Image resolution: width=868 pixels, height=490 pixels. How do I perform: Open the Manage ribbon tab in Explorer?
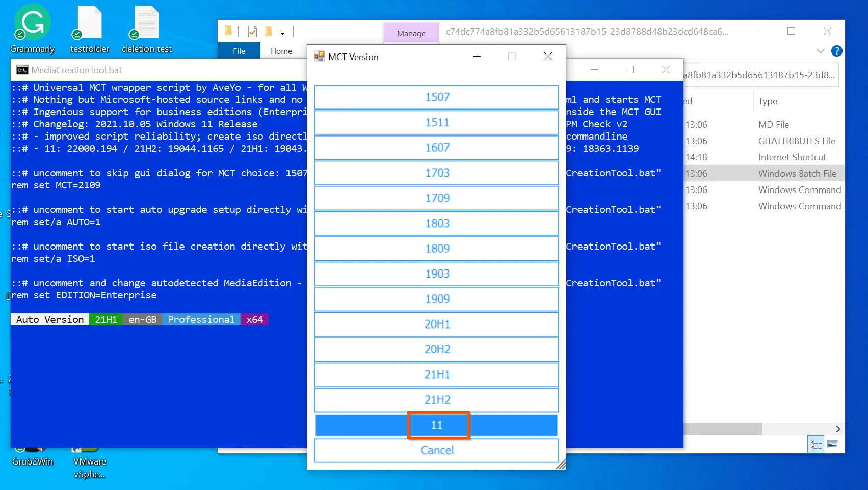(x=411, y=33)
